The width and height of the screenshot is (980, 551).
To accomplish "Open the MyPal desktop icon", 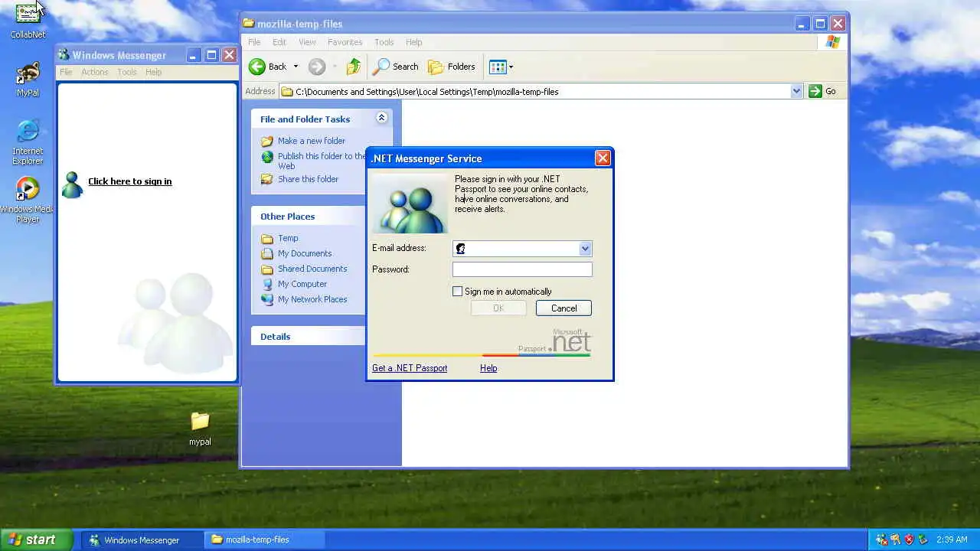I will (28, 80).
